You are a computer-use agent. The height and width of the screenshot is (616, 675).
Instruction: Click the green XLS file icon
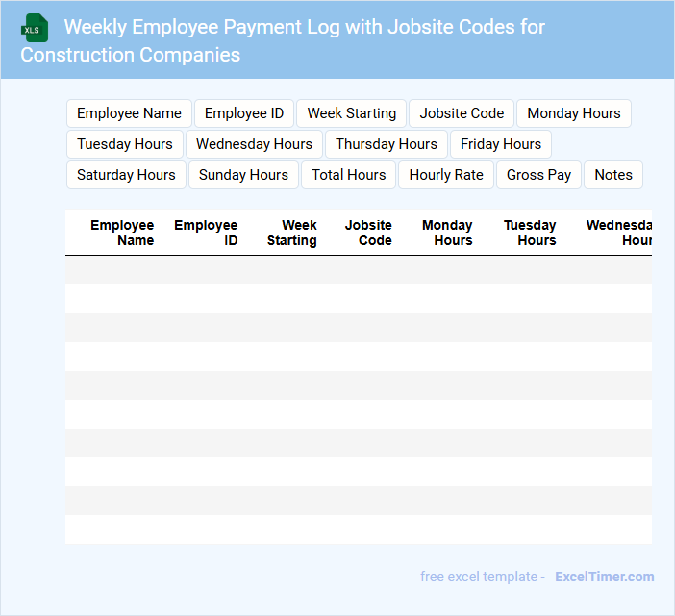(34, 29)
